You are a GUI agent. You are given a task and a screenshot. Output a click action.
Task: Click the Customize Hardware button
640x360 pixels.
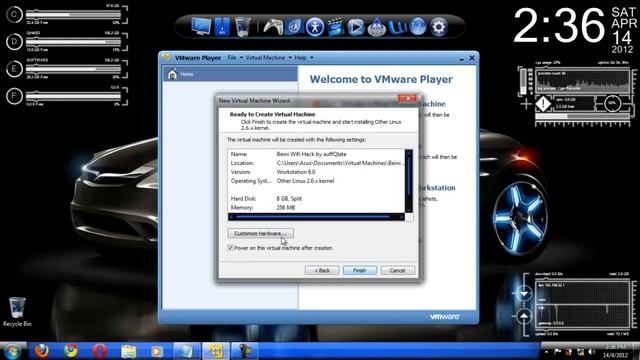tap(260, 233)
